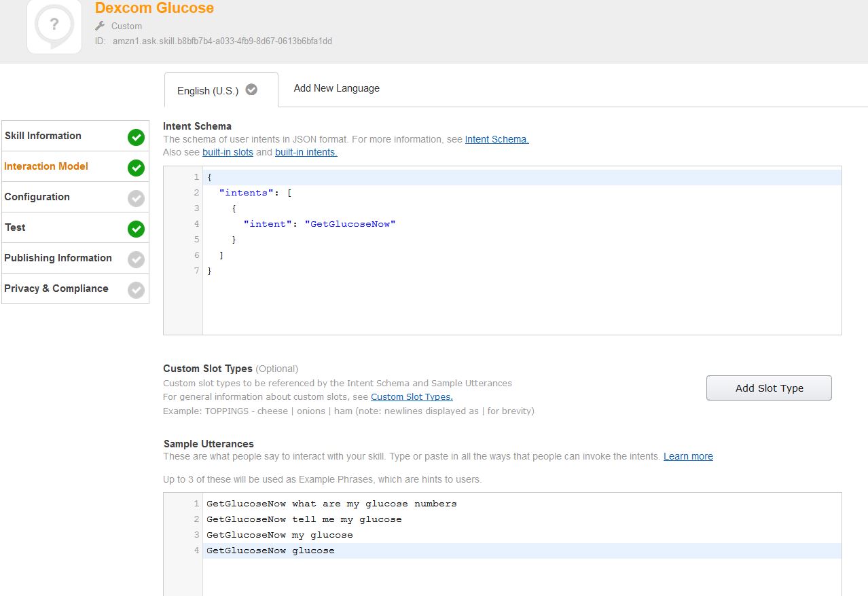Click the green checkmark beside Test
The height and width of the screenshot is (596, 868).
(136, 229)
